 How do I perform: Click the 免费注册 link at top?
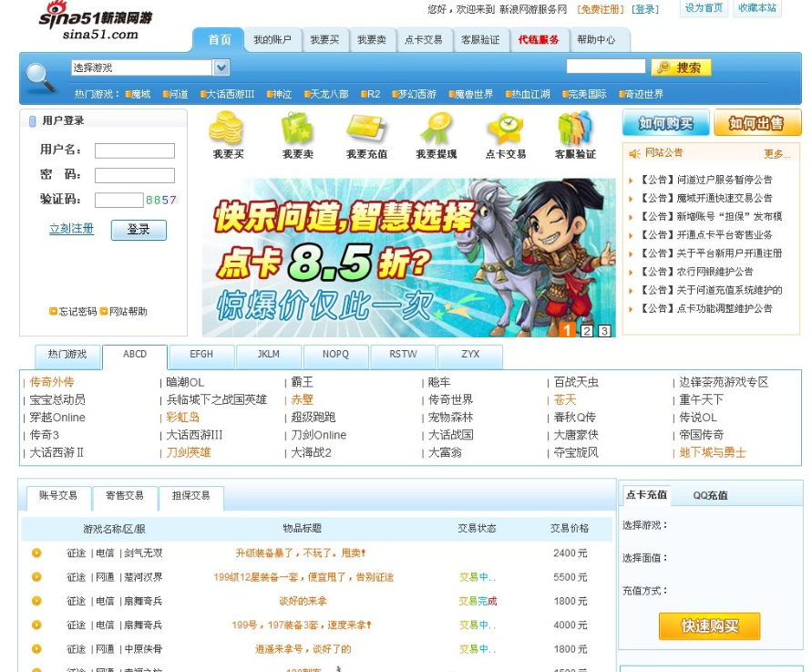[601, 9]
